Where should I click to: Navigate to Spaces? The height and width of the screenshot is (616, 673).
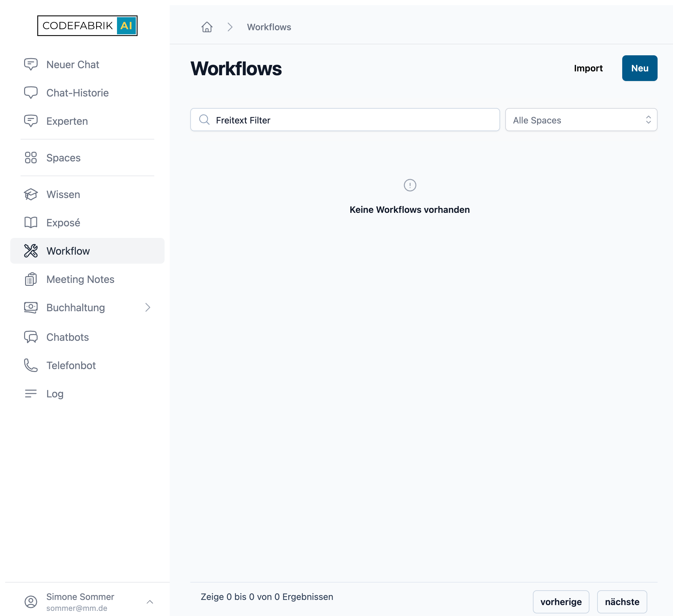point(87,158)
